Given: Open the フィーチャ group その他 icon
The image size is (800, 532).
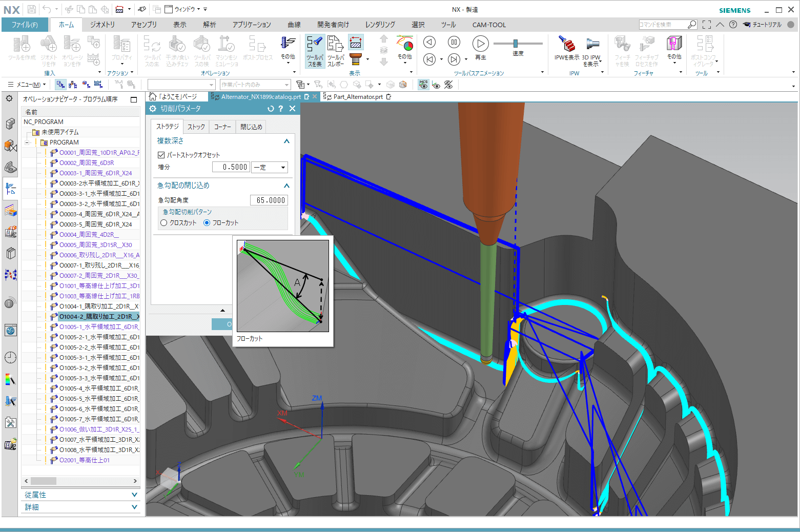Looking at the screenshot, I should point(674,48).
